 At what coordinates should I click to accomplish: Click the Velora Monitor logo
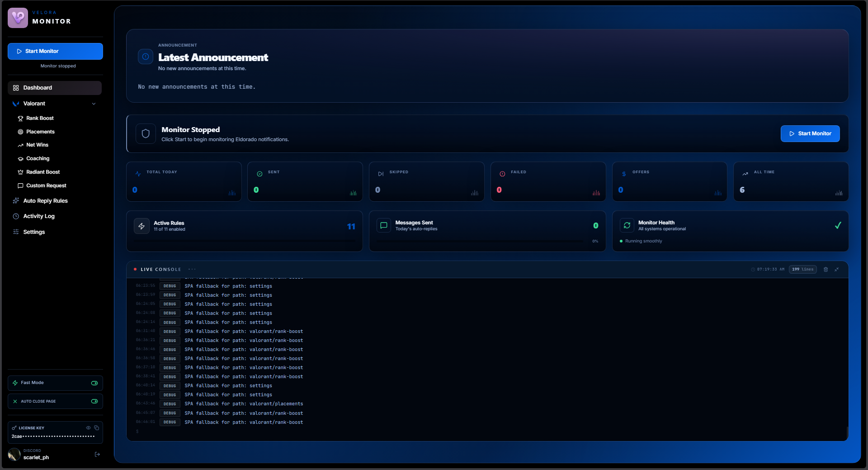(x=18, y=18)
